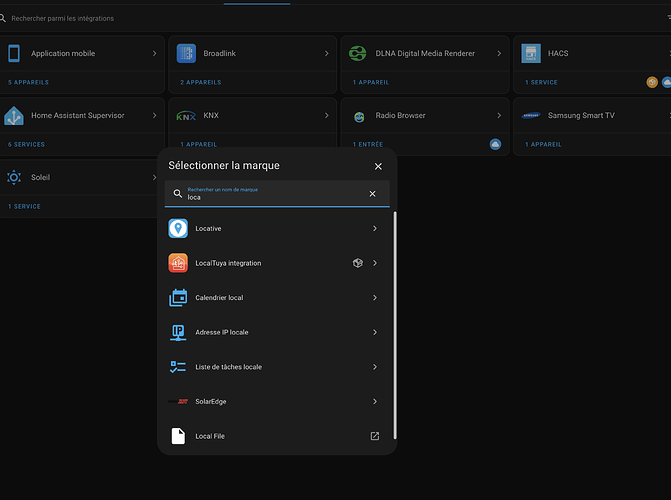Clear the brand search text
The width and height of the screenshot is (671, 500).
(372, 194)
